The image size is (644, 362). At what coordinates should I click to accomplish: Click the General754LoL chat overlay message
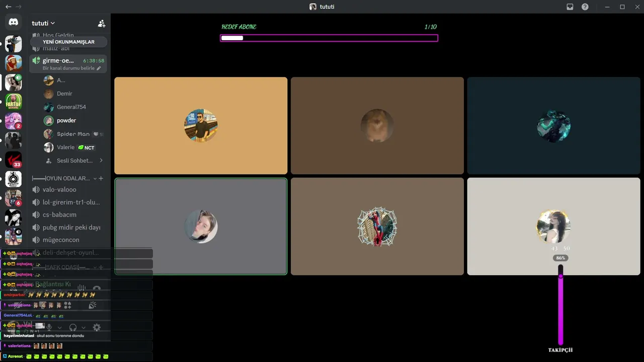(76, 315)
